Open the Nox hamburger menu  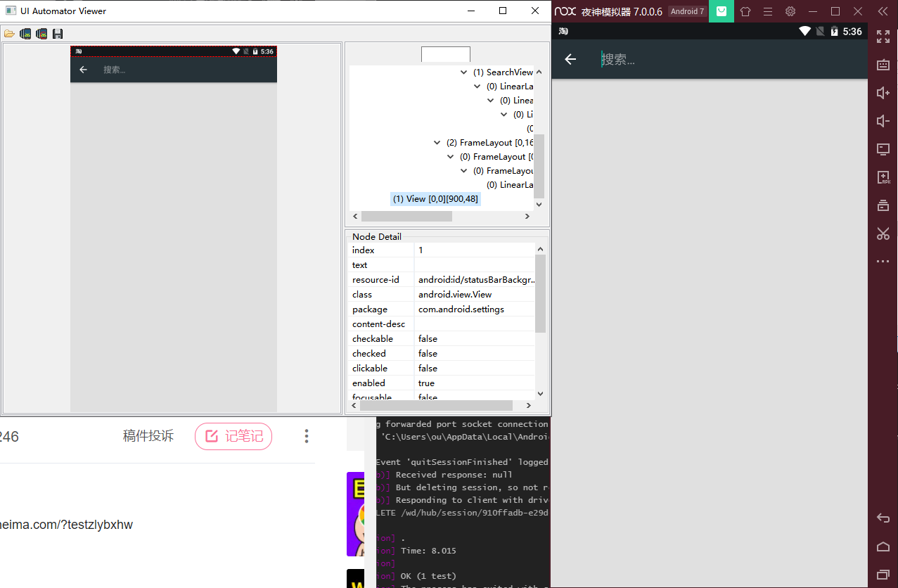[x=767, y=11]
